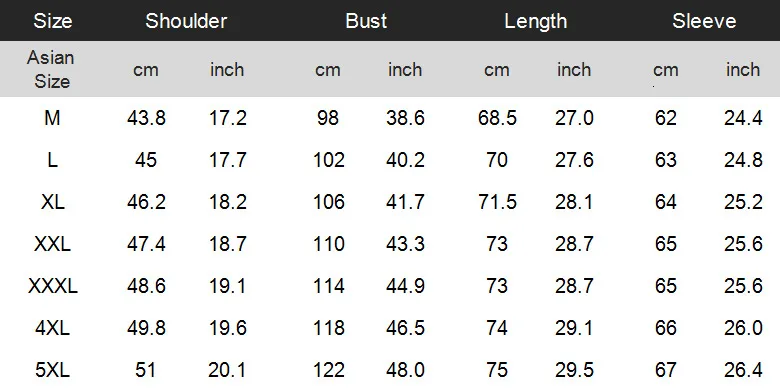Screen dimensions: 780x389
Task: Click the Asian Size label
Action: pos(51,69)
